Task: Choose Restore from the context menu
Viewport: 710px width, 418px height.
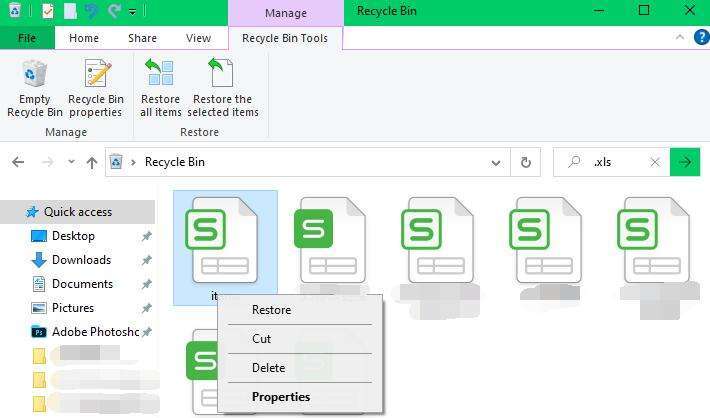Action: tap(300, 310)
